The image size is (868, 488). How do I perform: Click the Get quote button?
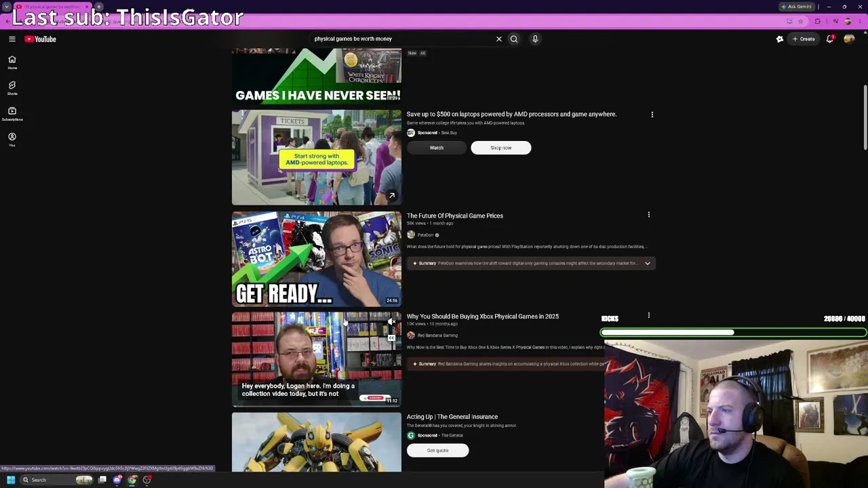coord(438,451)
